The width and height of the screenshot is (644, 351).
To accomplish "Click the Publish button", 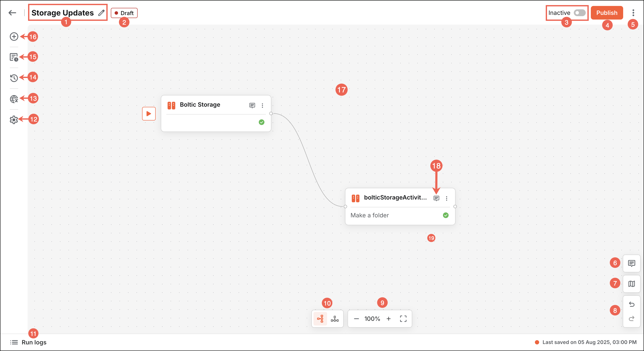I will pos(607,13).
